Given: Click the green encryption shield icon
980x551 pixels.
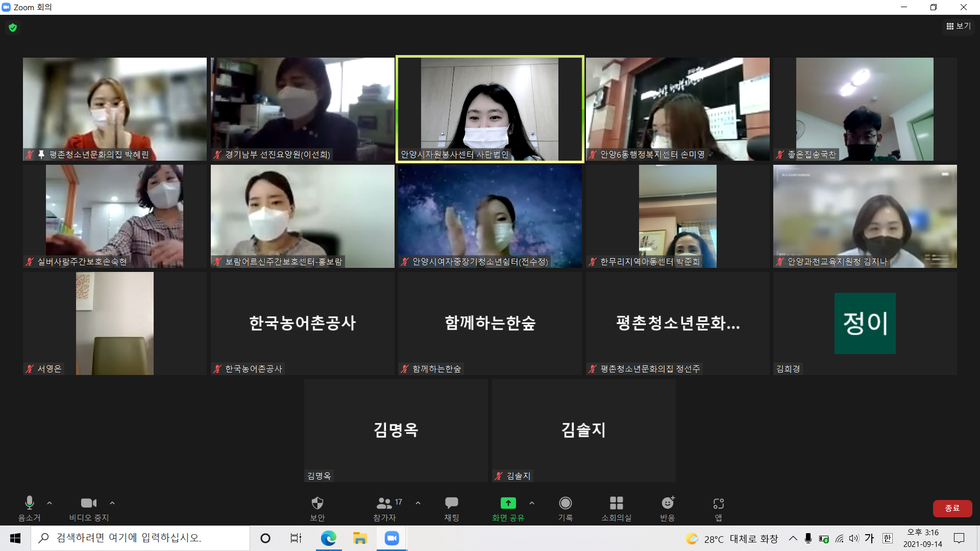Looking at the screenshot, I should pos(13,28).
